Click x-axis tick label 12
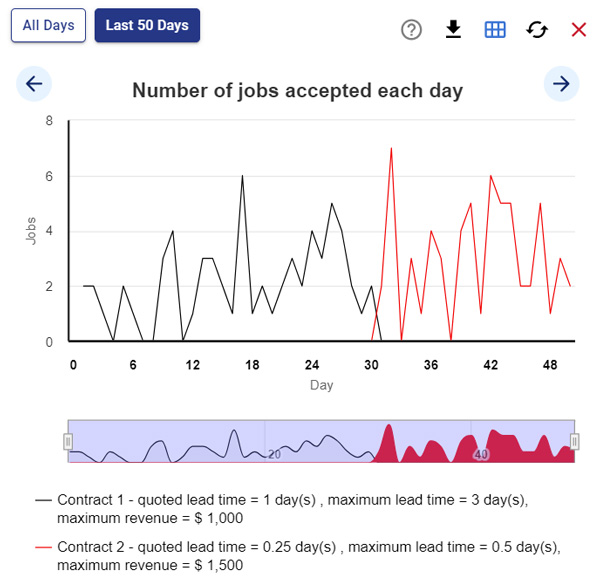 point(193,365)
